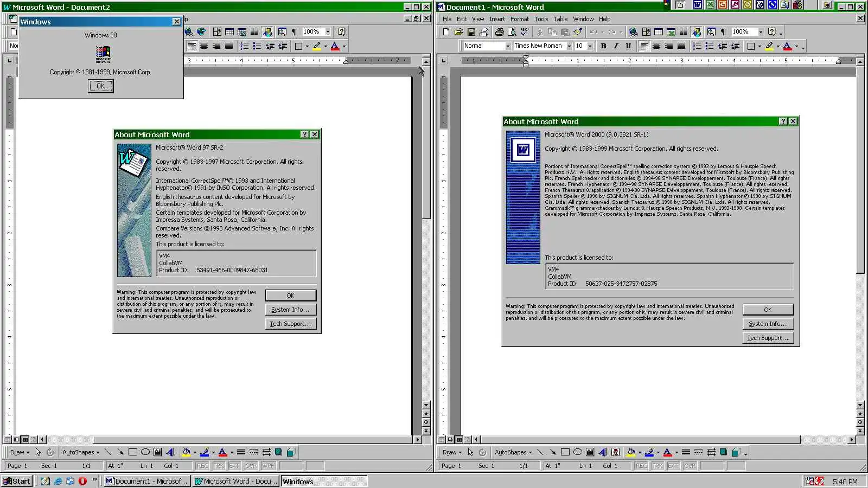Click OK in the Windows 98 dialog
This screenshot has height=488, width=868.
(x=101, y=86)
